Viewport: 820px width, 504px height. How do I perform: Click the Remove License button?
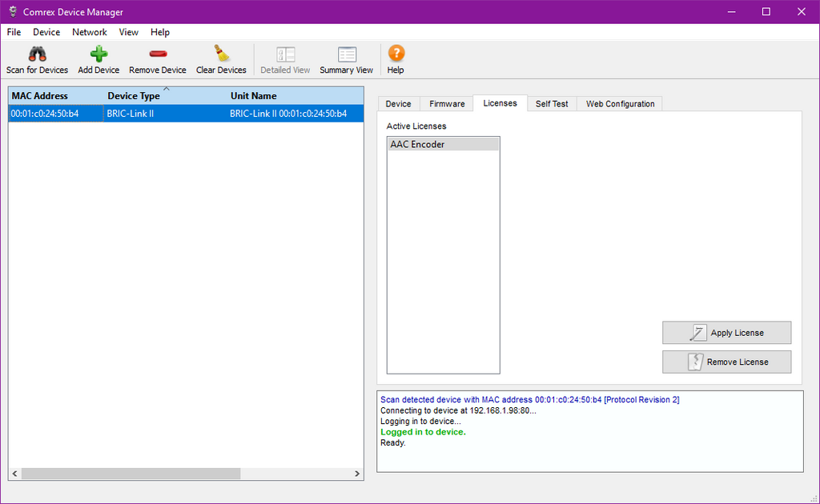tap(727, 362)
